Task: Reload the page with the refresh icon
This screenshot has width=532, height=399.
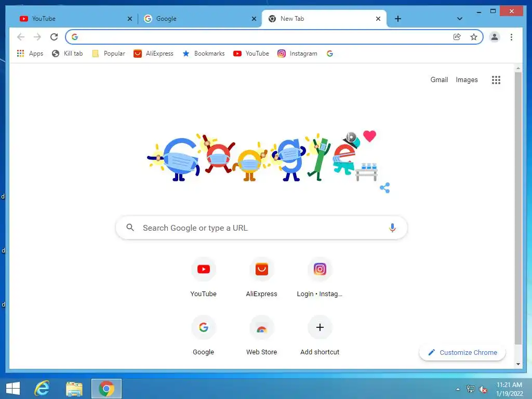Action: click(54, 37)
